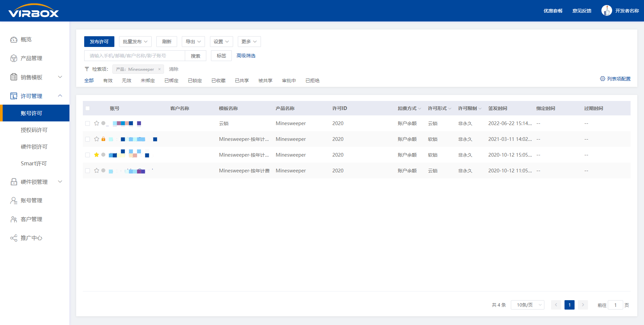Focus the 前往 page number input

coord(615,305)
